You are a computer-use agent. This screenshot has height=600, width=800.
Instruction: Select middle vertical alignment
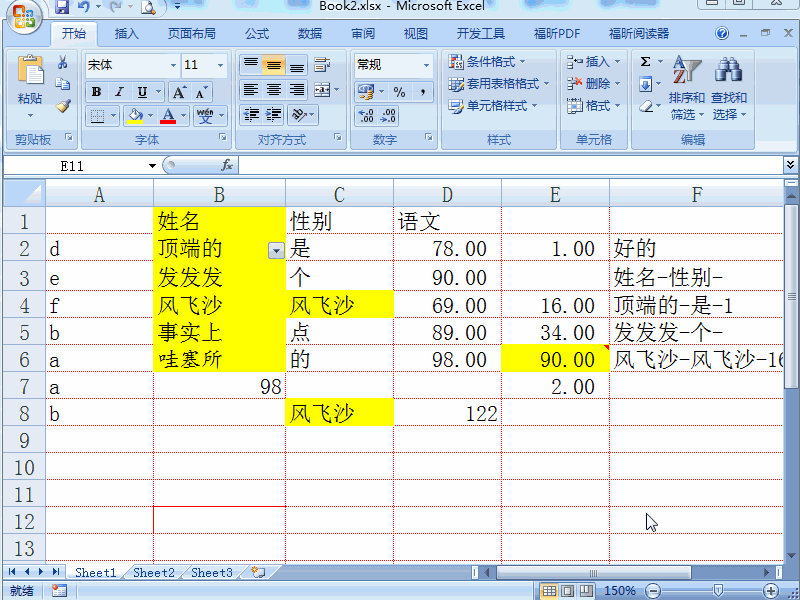pos(274,65)
